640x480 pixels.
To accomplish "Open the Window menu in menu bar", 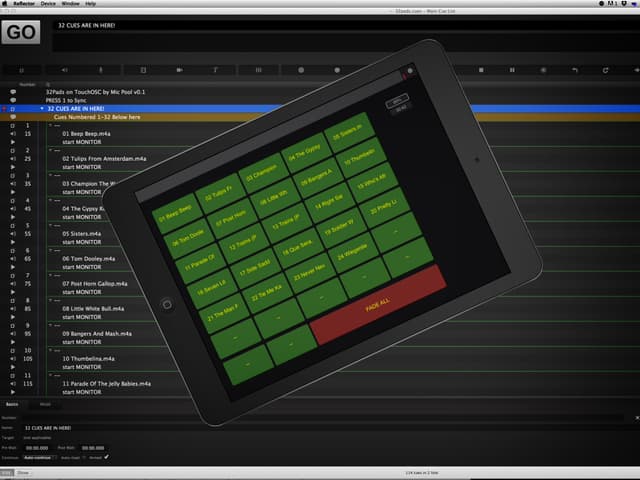I will click(70, 4).
